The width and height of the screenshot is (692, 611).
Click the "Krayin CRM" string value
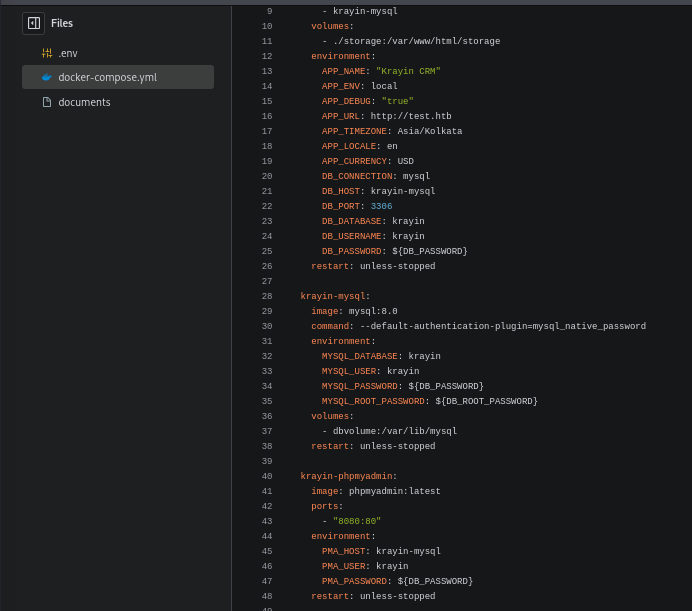click(x=408, y=71)
